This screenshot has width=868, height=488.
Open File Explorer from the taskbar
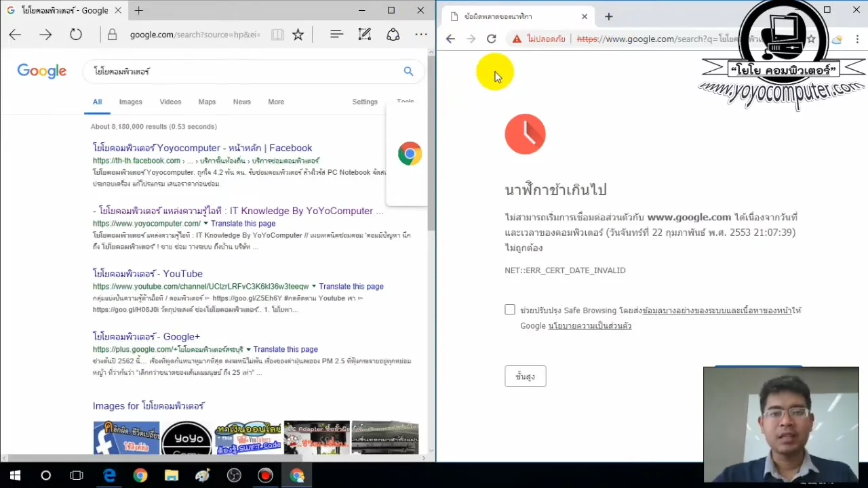point(172,475)
